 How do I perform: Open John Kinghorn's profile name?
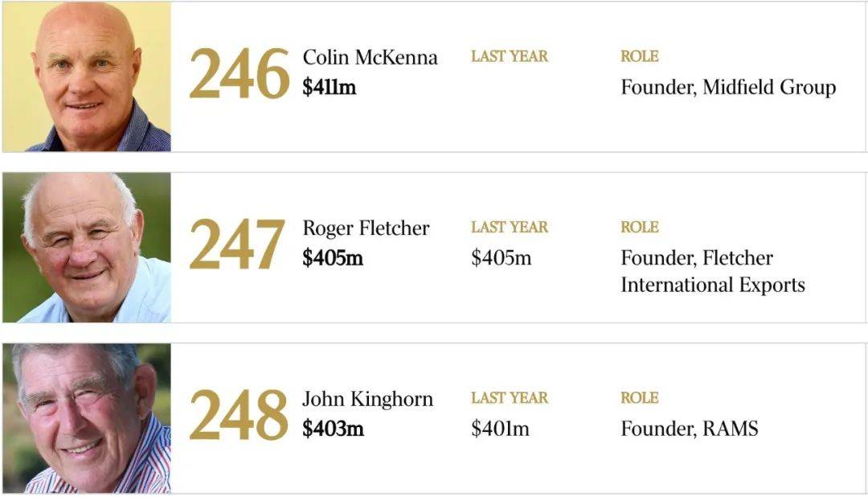point(367,399)
